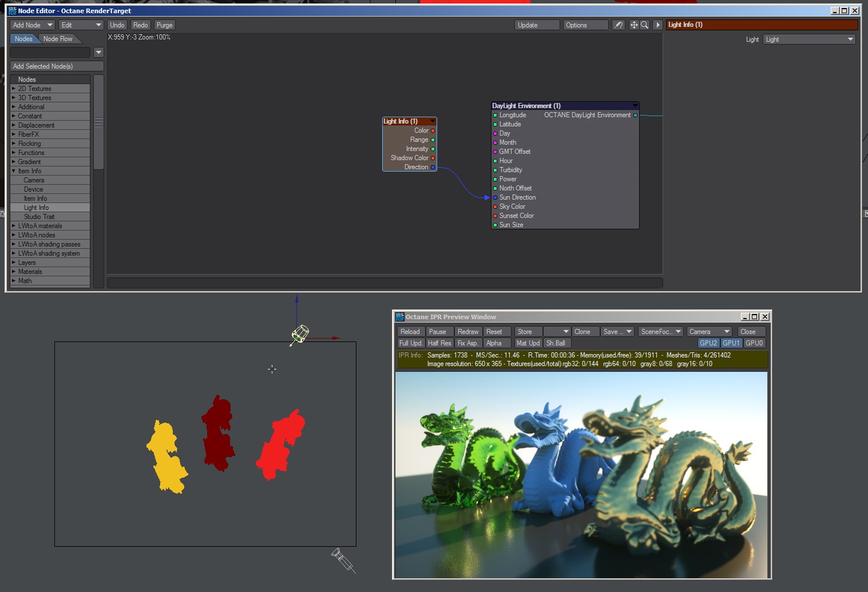This screenshot has width=868, height=592.
Task: Toggle Sh.Ball in IPR Preview
Action: [557, 343]
